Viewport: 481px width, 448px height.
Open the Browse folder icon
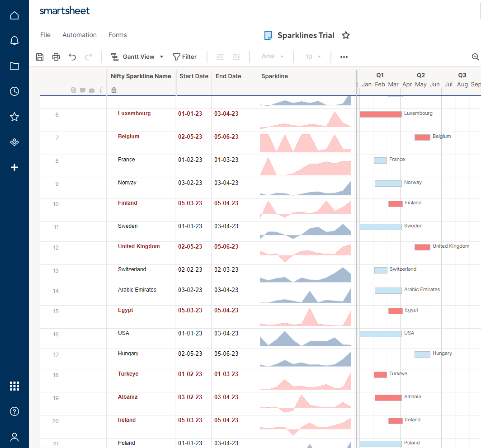click(14, 66)
